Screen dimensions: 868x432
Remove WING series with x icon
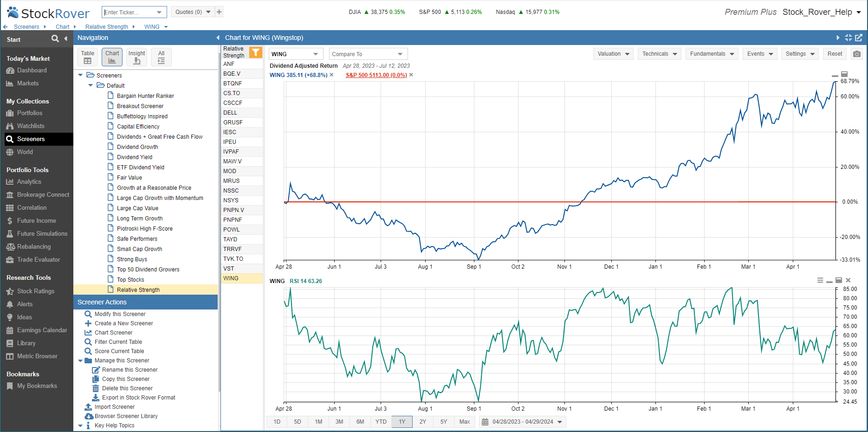(331, 75)
